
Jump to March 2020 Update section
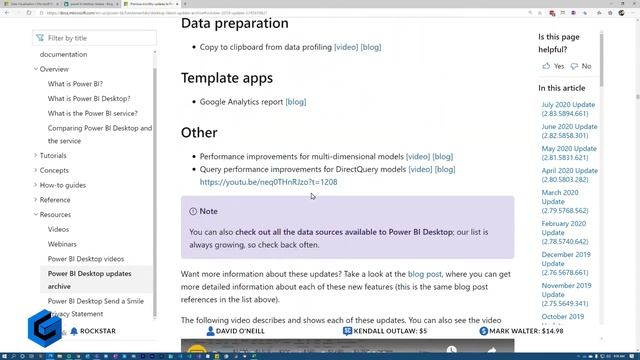tap(565, 202)
